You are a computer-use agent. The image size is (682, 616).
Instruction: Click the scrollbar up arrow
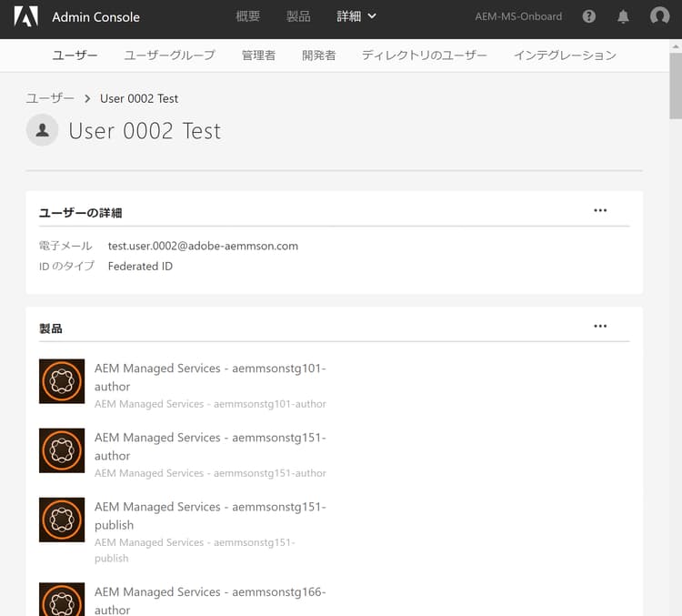676,45
